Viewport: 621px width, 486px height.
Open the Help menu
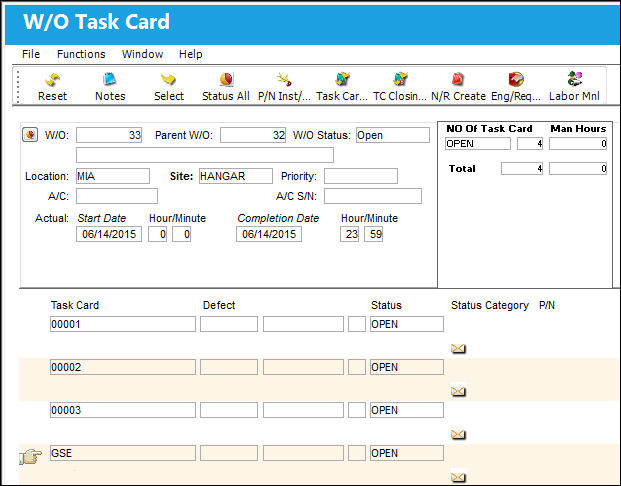pyautogui.click(x=190, y=54)
